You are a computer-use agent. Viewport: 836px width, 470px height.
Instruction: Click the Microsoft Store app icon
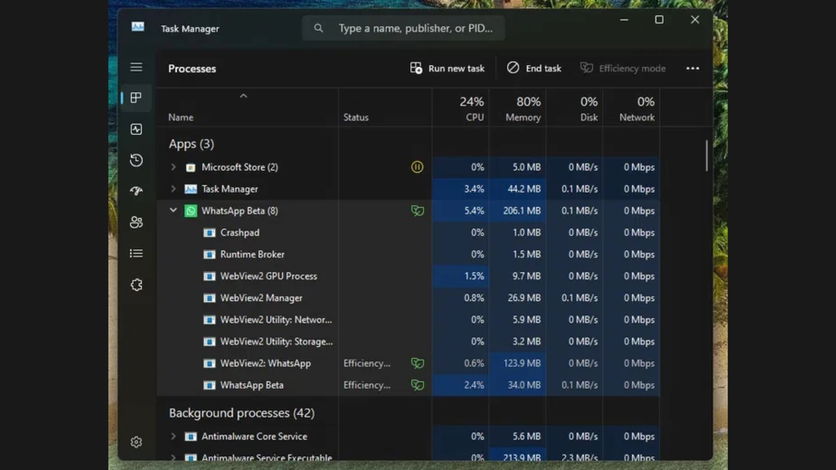coord(190,167)
